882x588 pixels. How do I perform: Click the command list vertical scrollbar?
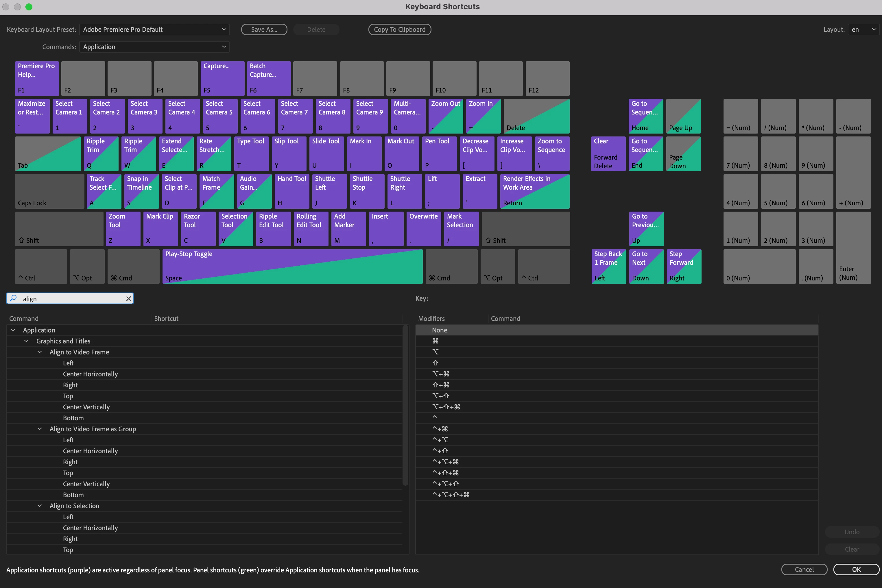tap(405, 405)
